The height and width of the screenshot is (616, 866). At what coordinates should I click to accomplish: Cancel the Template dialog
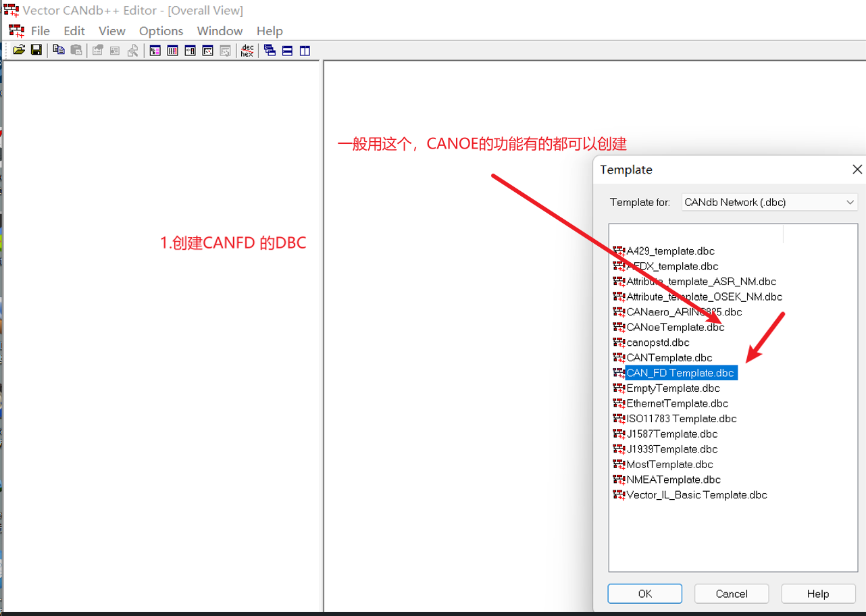point(731,593)
